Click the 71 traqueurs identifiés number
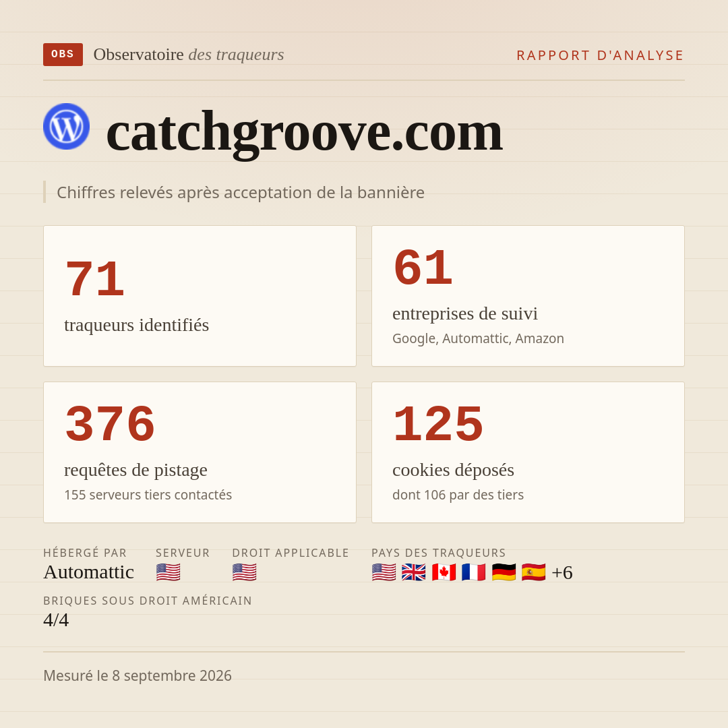 [95, 279]
